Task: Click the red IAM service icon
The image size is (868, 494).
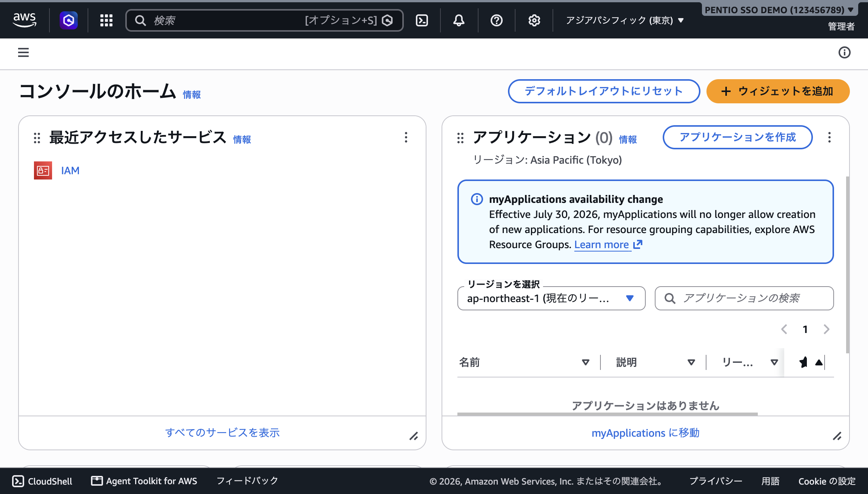Action: 43,170
